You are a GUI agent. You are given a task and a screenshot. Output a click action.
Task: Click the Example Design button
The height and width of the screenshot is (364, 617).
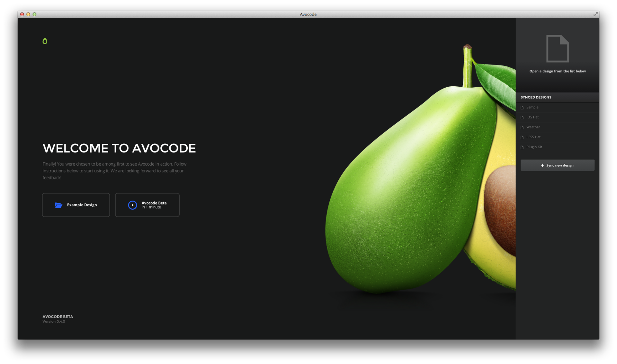[76, 204]
